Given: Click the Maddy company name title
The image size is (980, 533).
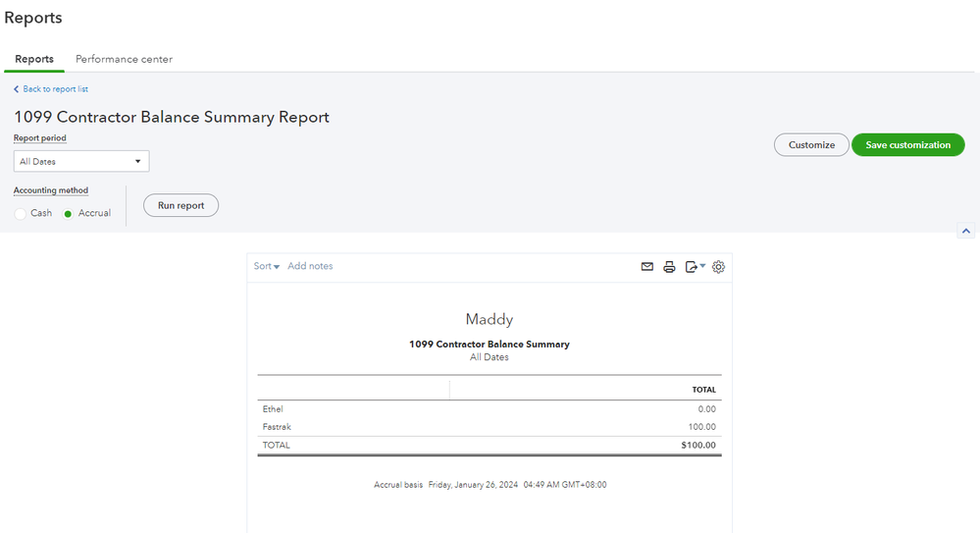Looking at the screenshot, I should click(x=490, y=319).
